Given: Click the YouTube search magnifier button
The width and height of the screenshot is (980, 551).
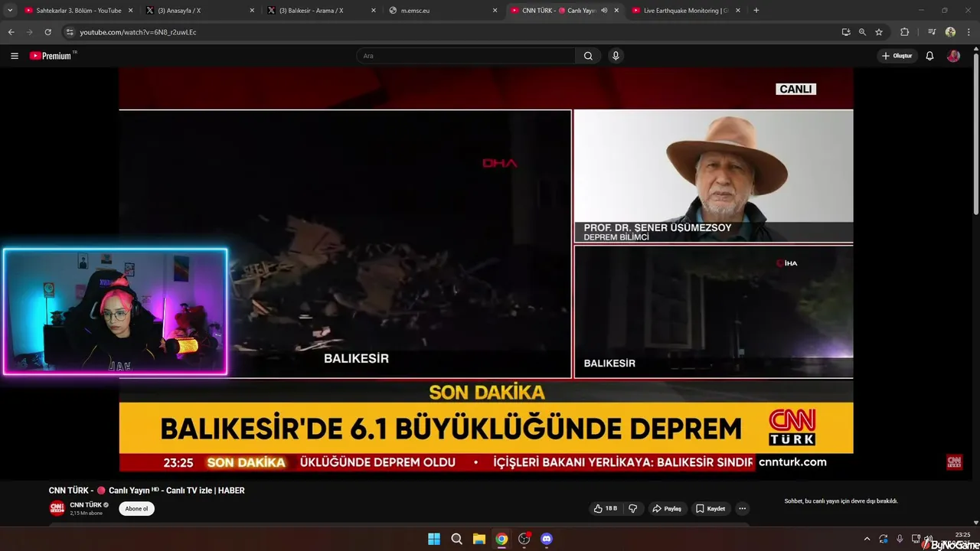Looking at the screenshot, I should click(x=588, y=56).
